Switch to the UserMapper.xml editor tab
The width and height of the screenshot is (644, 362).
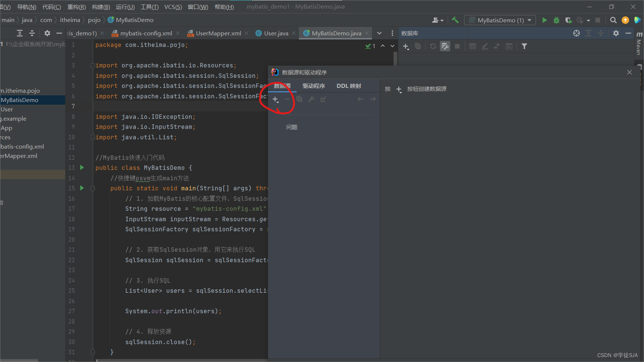pyautogui.click(x=218, y=33)
